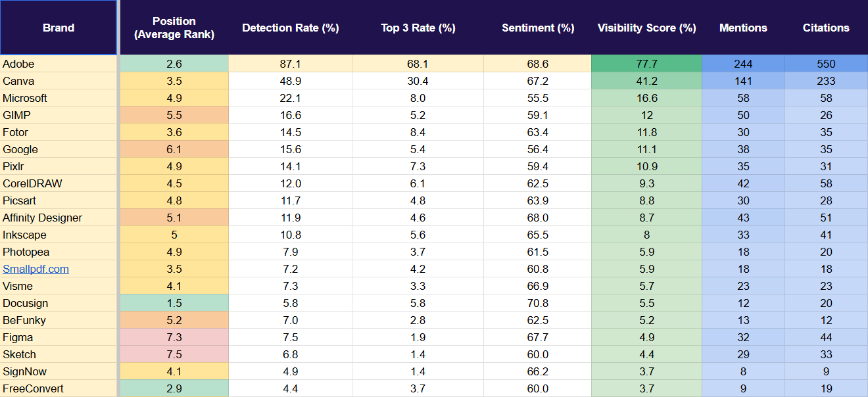Select the Detection Rate (%) header

point(290,28)
